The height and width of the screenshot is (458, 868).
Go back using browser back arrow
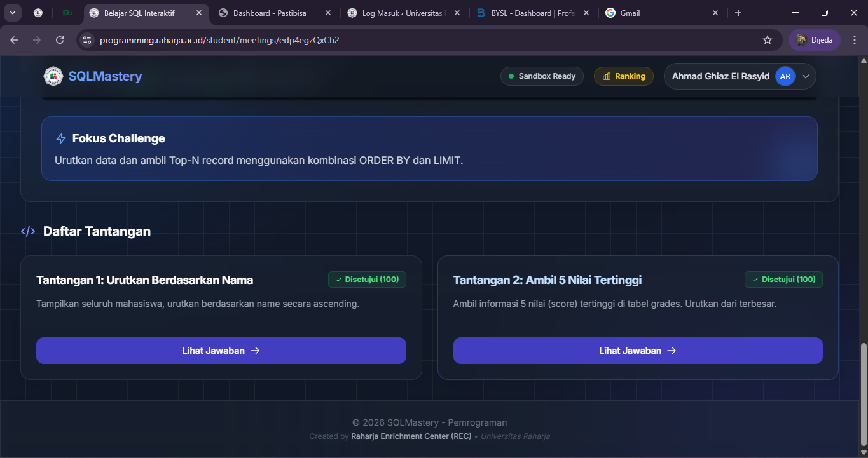coord(15,40)
